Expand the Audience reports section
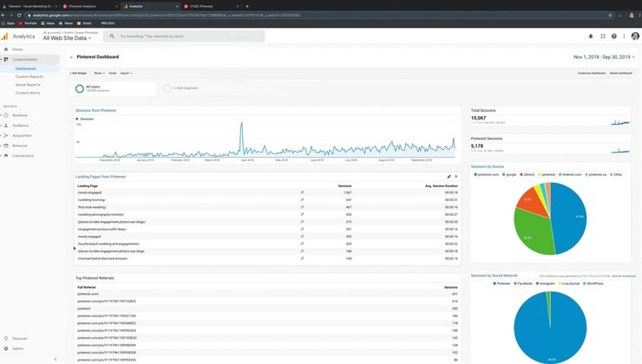The image size is (642, 364). [x=1, y=126]
